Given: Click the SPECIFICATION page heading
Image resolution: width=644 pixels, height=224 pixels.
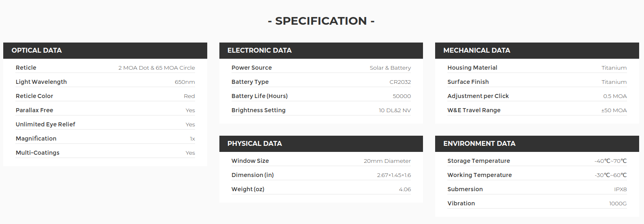Looking at the screenshot, I should (321, 21).
